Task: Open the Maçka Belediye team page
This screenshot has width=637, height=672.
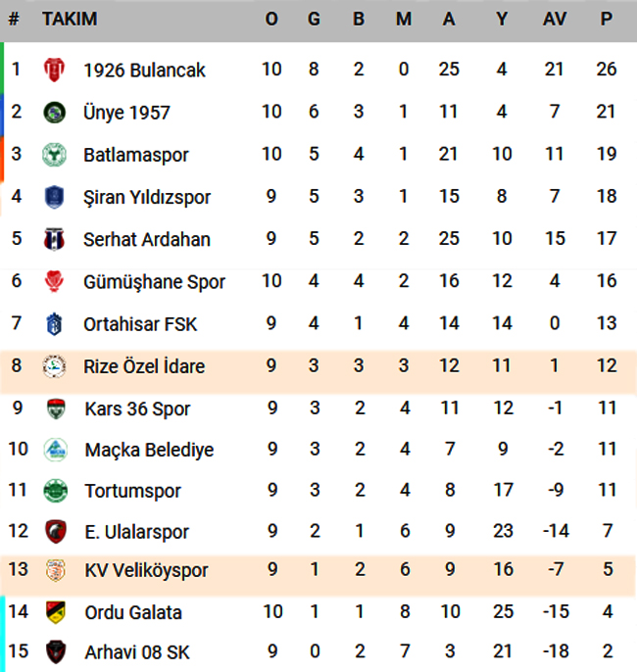Action: click(x=149, y=450)
